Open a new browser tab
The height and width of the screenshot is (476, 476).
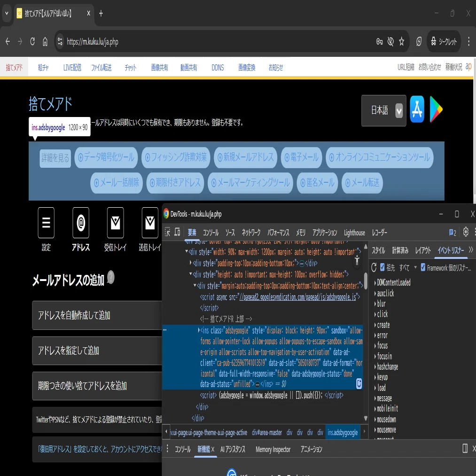[101, 13]
